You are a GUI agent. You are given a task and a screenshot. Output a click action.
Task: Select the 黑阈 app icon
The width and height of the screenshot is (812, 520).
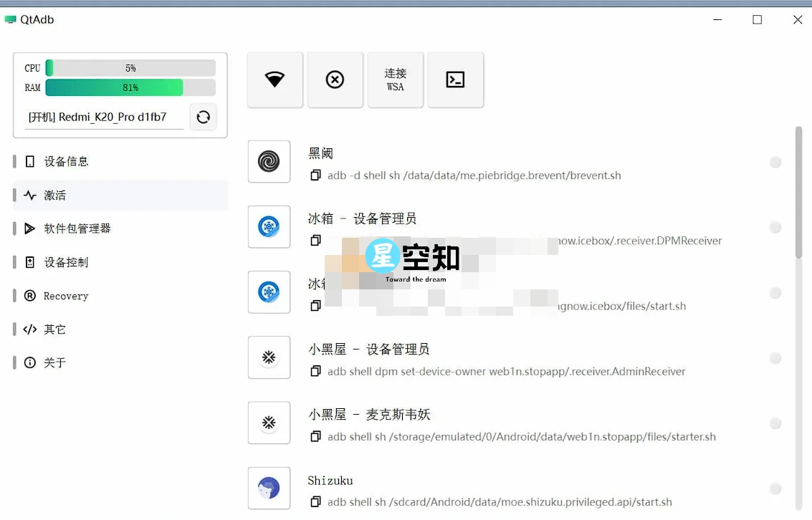(x=268, y=161)
